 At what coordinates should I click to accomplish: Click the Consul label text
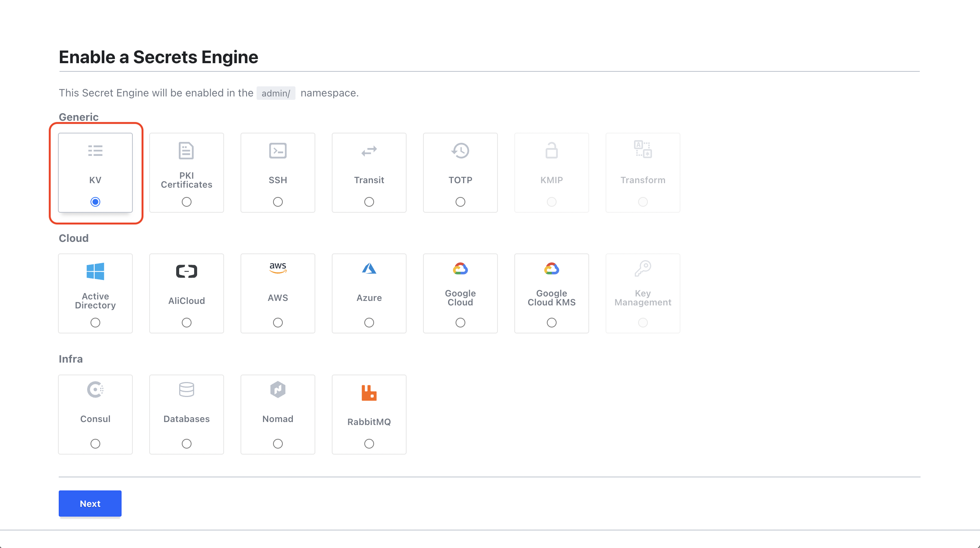click(95, 419)
